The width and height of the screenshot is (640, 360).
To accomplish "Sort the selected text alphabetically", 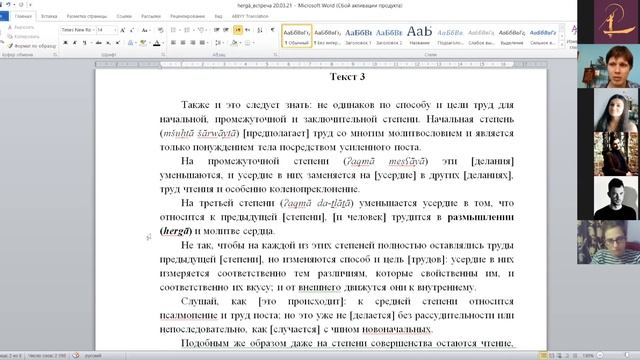I will coord(260,30).
